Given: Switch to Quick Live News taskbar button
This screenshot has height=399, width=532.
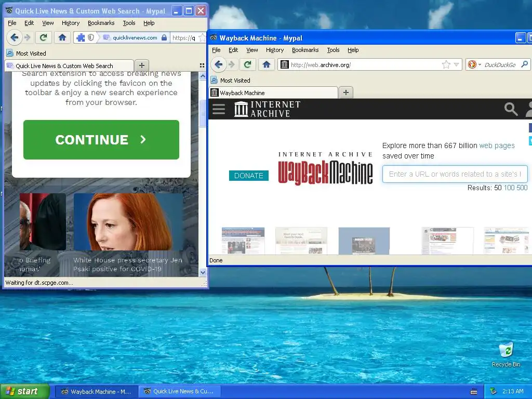Looking at the screenshot, I should pos(180,391).
